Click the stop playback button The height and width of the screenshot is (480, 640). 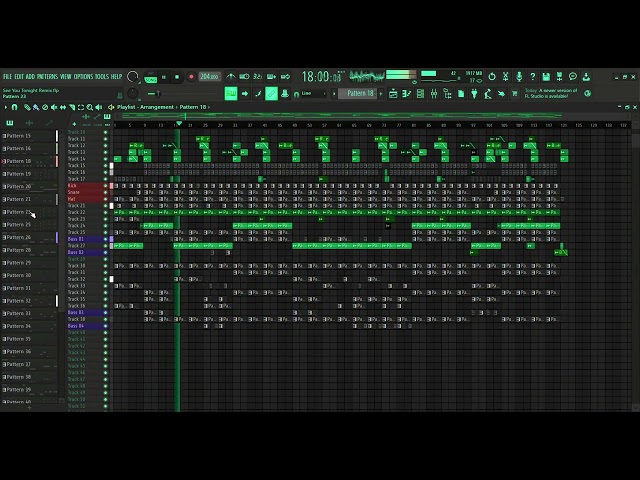(177, 77)
